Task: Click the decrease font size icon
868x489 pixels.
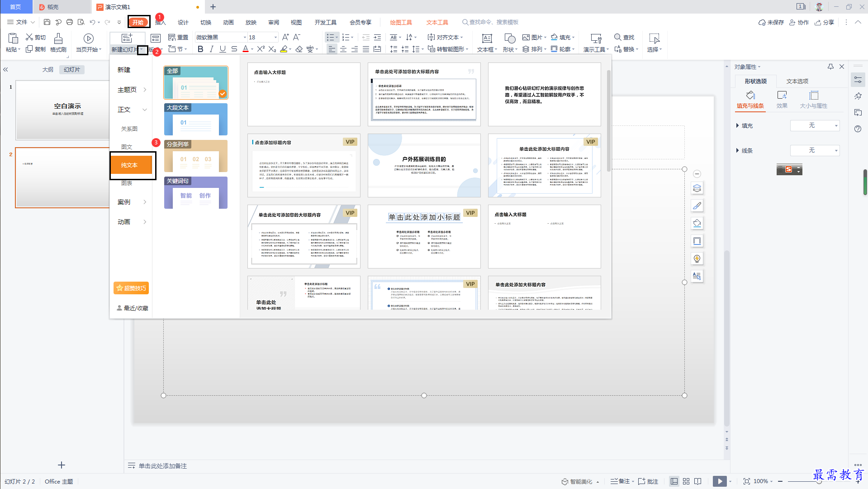Action: pyautogui.click(x=297, y=37)
